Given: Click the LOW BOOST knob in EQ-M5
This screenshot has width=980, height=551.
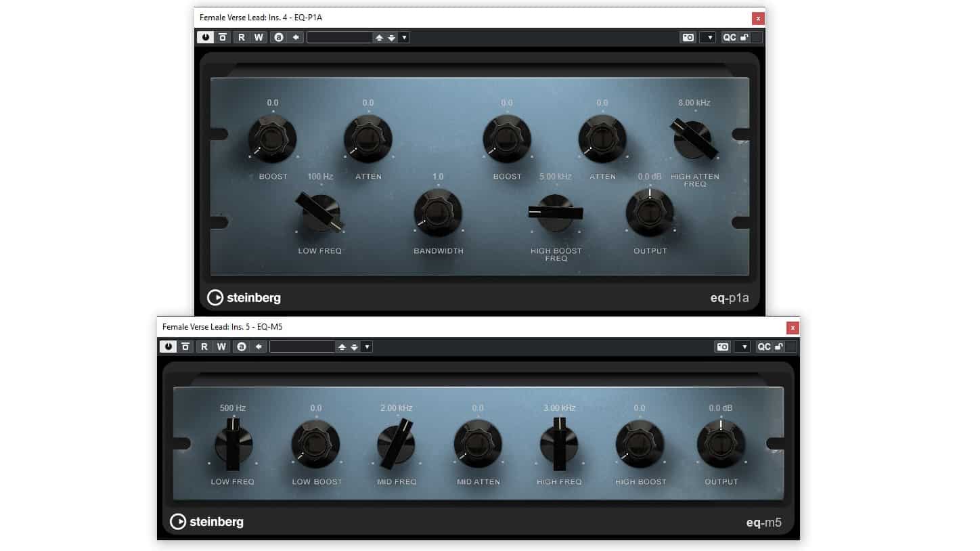Looking at the screenshot, I should 316,445.
